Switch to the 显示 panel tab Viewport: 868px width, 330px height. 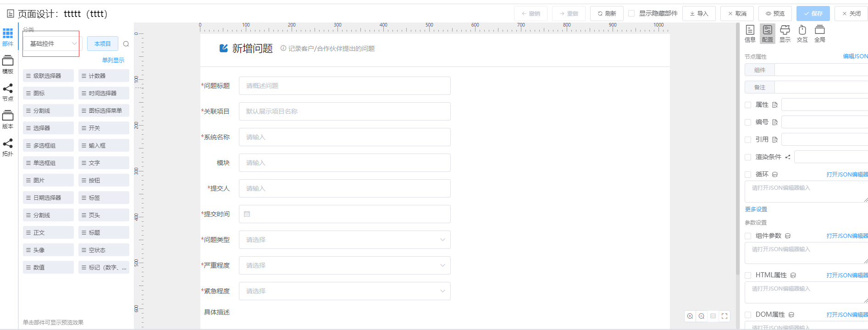(785, 34)
